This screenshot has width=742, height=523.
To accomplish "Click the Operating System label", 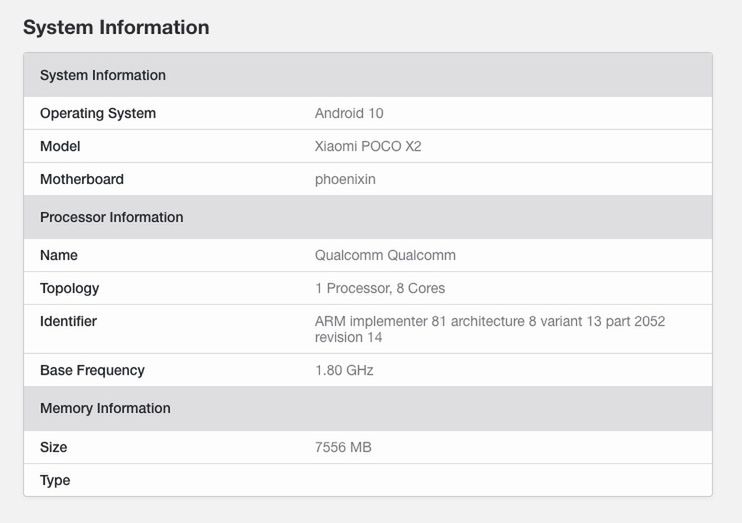I will [98, 114].
